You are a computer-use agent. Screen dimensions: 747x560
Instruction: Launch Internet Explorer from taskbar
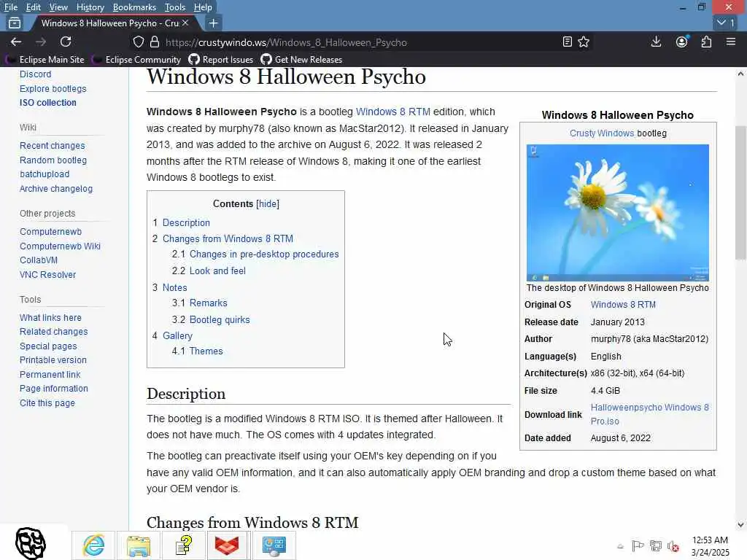93,545
